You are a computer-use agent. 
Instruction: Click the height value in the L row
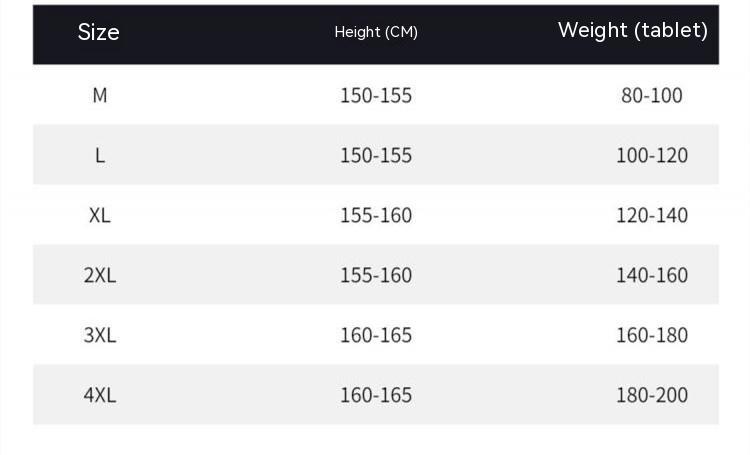[376, 155]
